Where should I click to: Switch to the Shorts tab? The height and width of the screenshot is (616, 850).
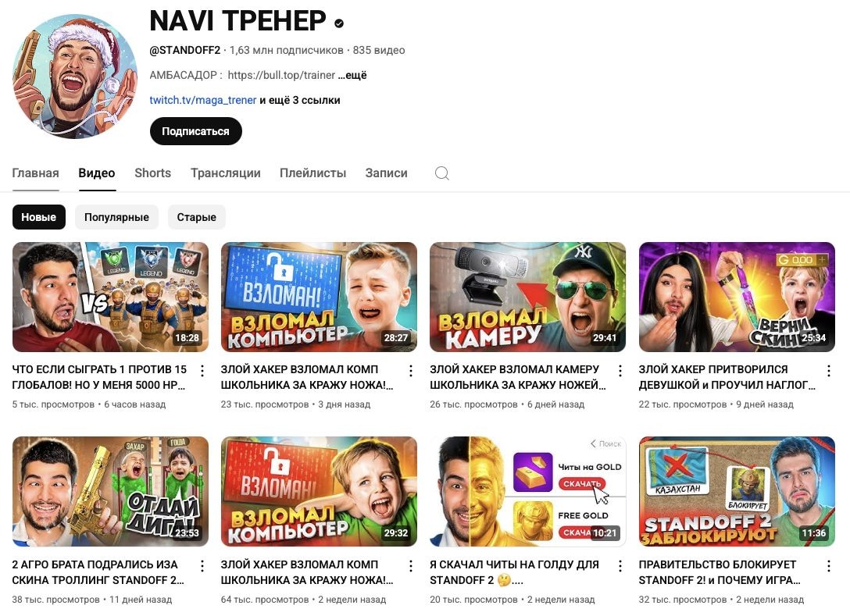coord(153,173)
